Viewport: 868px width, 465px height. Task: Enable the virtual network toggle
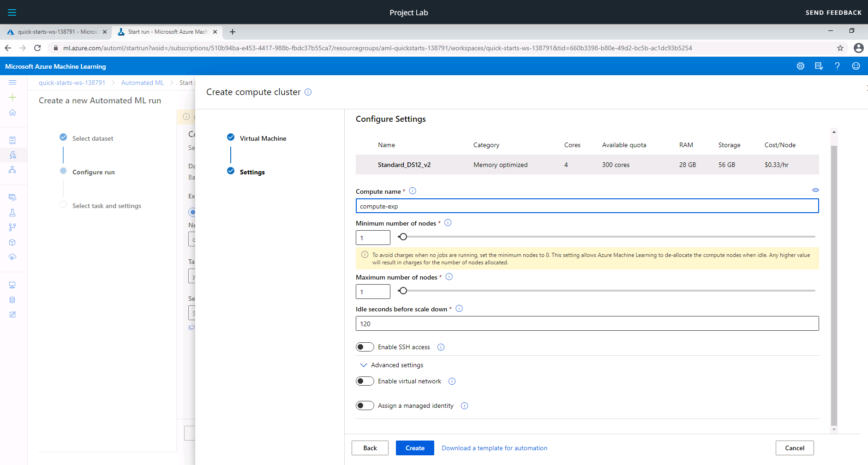(365, 381)
